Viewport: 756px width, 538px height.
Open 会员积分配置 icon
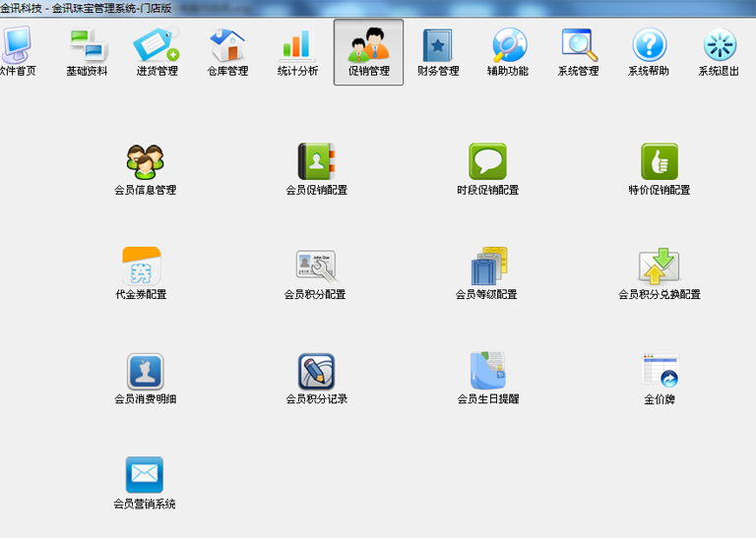pos(316,267)
